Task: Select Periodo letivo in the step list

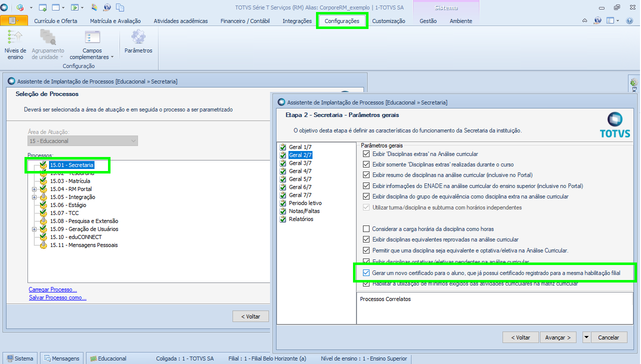Action: click(x=305, y=203)
